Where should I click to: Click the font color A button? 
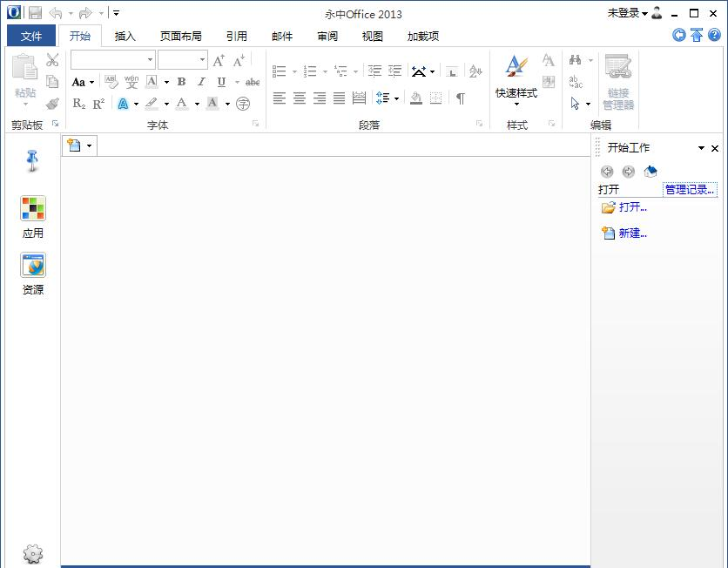coord(181,103)
